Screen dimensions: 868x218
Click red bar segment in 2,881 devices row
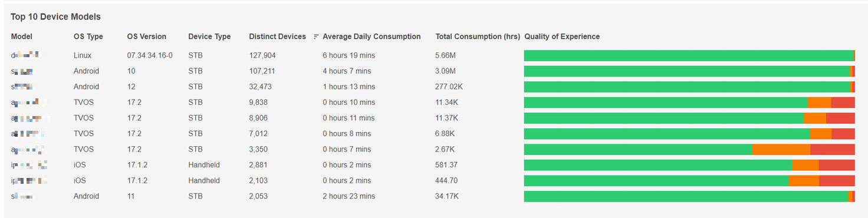point(837,165)
